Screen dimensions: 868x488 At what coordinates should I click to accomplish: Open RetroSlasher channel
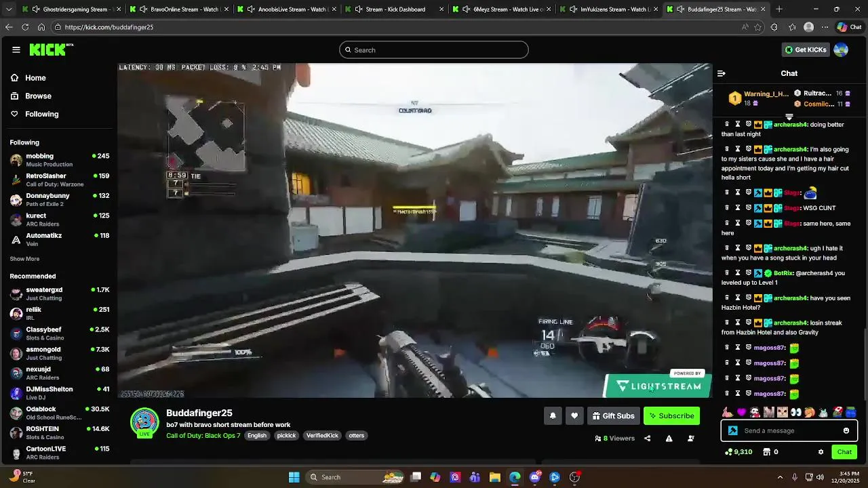[x=60, y=180]
